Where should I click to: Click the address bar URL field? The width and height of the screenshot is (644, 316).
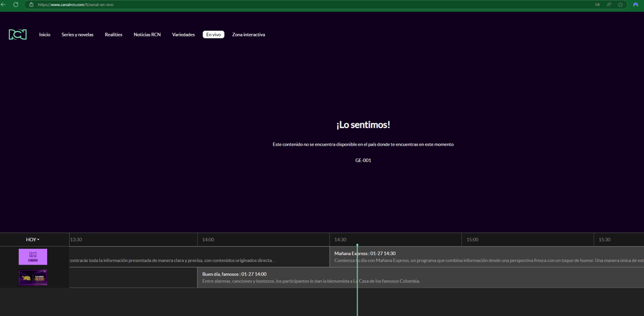(x=325, y=4)
